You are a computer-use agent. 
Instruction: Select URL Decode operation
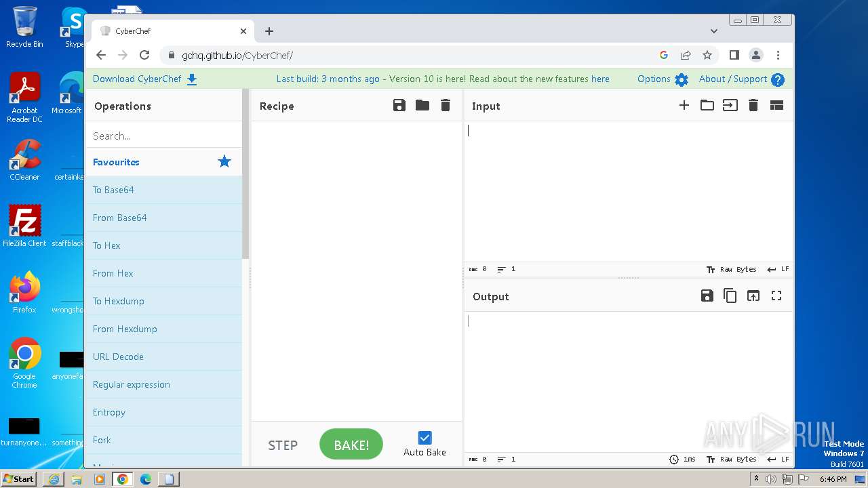click(x=163, y=357)
